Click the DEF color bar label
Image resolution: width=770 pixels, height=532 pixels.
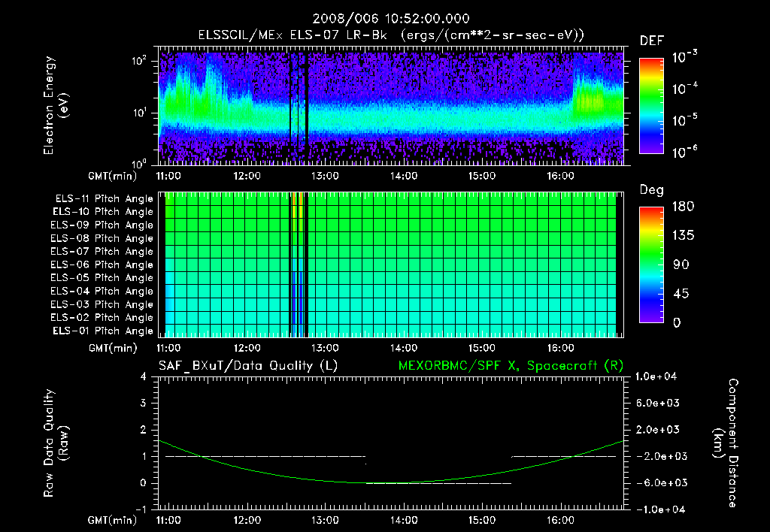[652, 41]
